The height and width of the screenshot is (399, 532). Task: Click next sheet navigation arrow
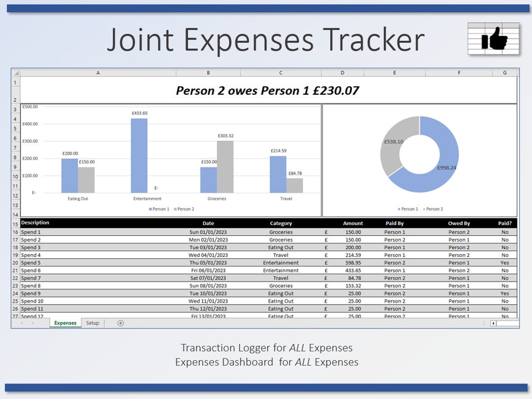point(33,323)
